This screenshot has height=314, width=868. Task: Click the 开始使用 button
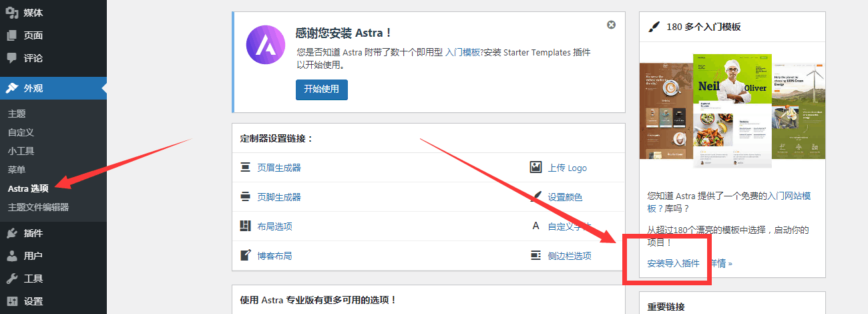pyautogui.click(x=322, y=89)
